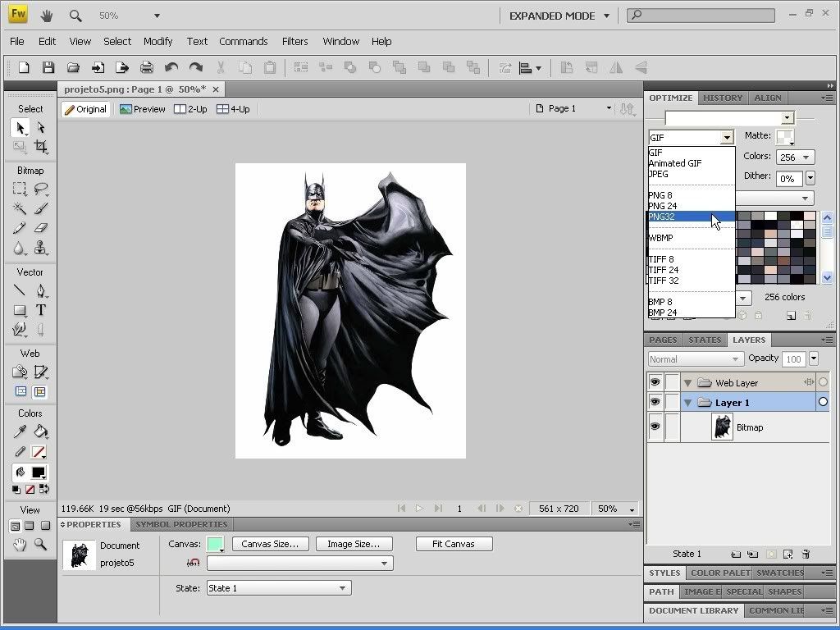
Task: Select the Pencil tool
Action: 20,228
